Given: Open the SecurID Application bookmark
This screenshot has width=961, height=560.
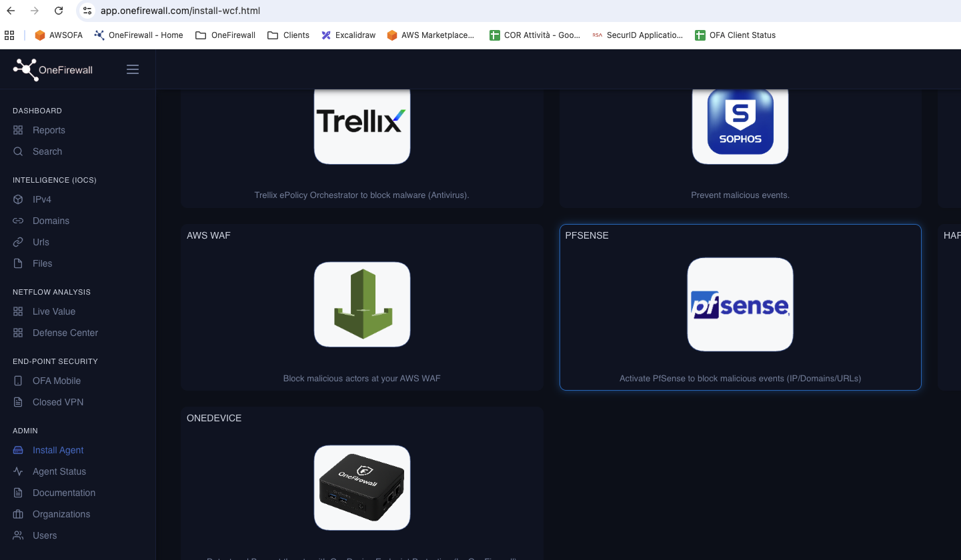Looking at the screenshot, I should pyautogui.click(x=637, y=35).
